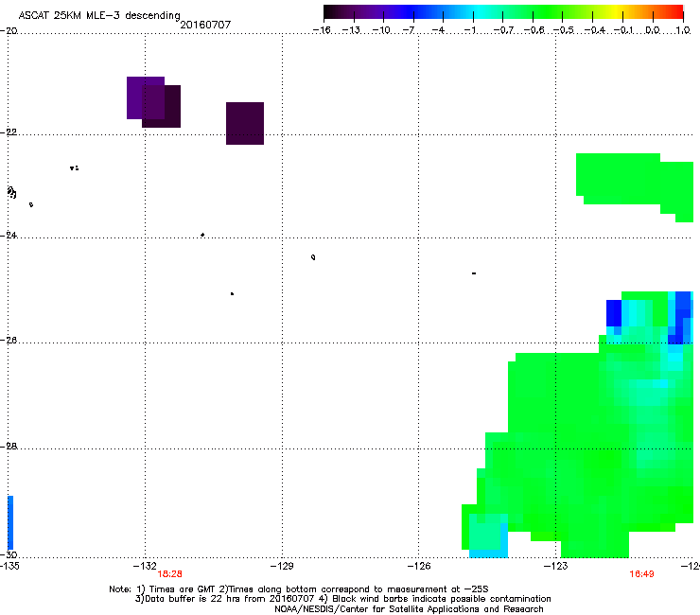Click the 1.0 color scale label

[683, 30]
